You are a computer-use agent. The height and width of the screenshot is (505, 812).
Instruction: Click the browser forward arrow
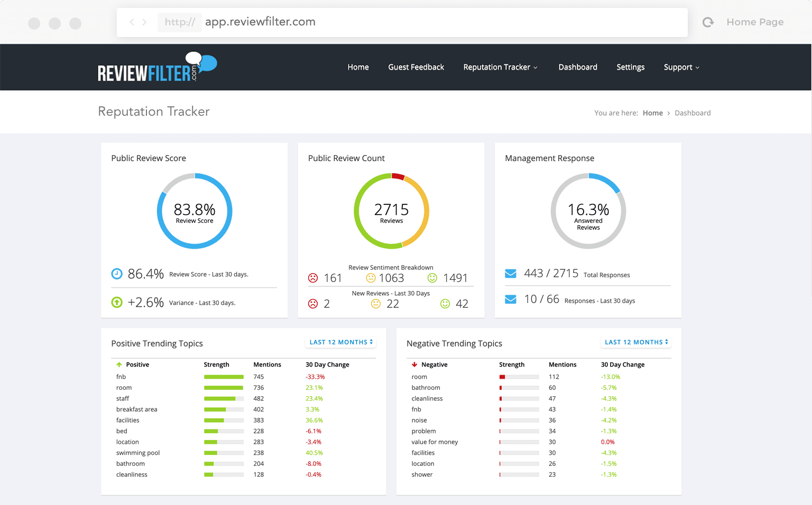click(145, 22)
